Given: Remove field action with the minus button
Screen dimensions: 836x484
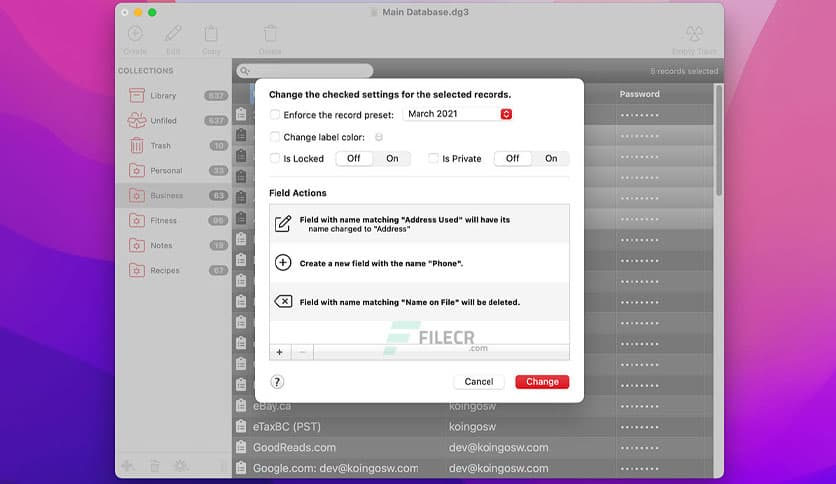Looking at the screenshot, I should click(x=302, y=352).
